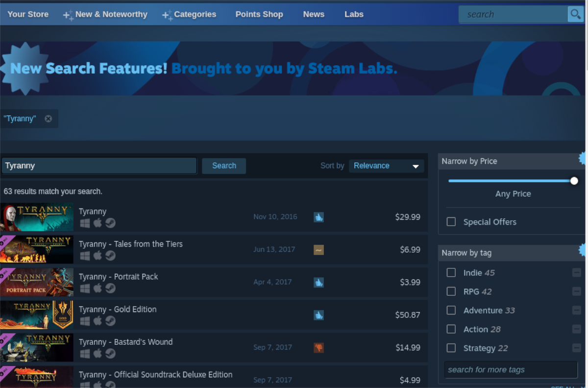Tick the Strategy tag checkbox

(x=451, y=348)
